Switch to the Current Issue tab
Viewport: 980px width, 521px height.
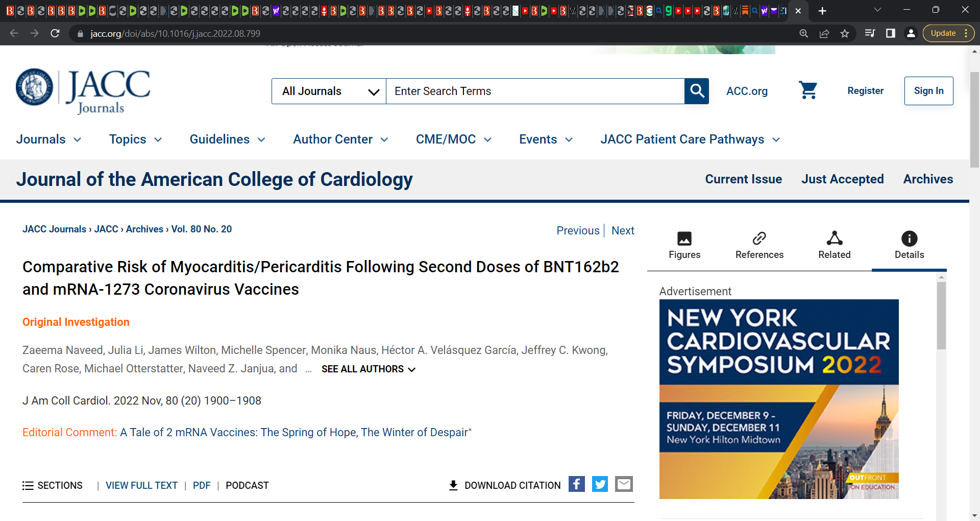coord(743,179)
